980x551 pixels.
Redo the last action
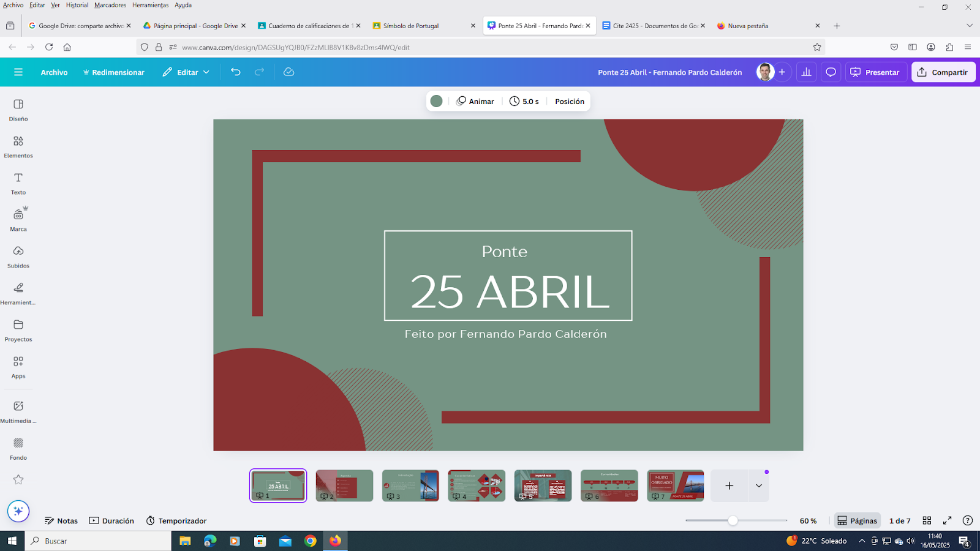pos(260,72)
